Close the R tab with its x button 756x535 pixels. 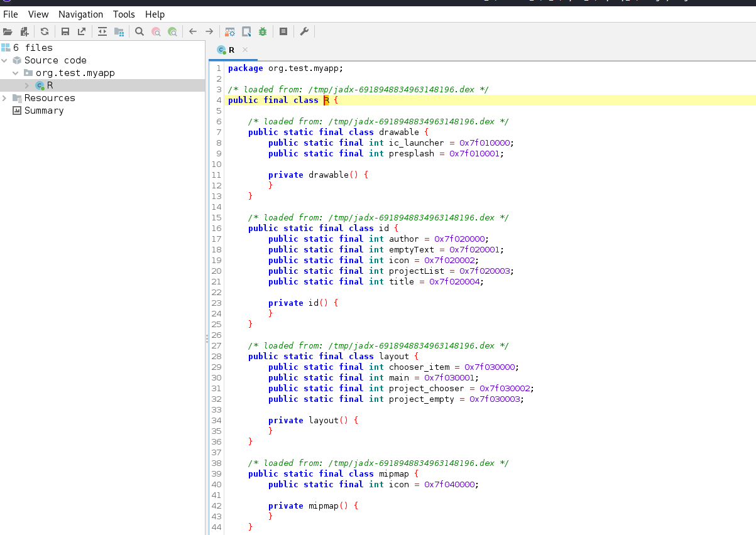245,50
